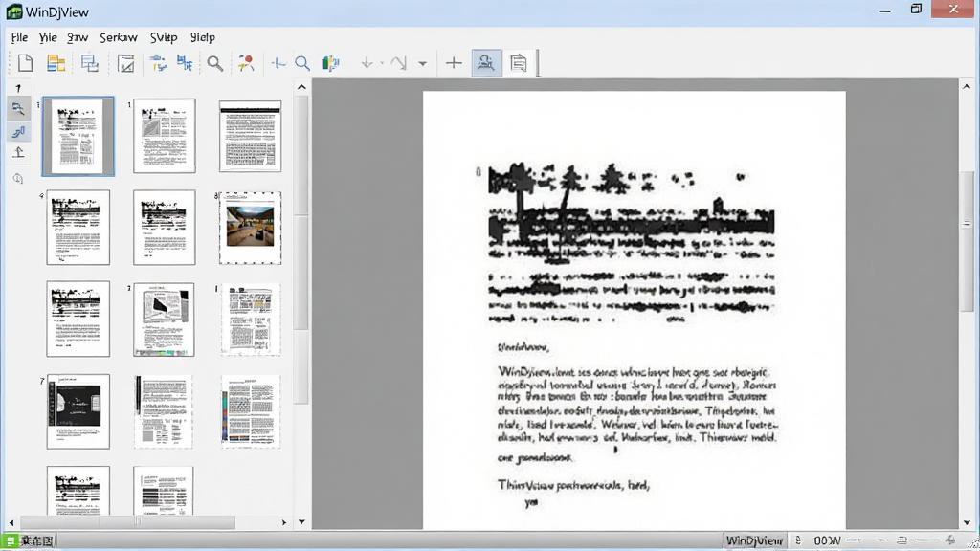Select the thumbnail with the diagonal gray image
980x551 pixels.
click(x=165, y=136)
